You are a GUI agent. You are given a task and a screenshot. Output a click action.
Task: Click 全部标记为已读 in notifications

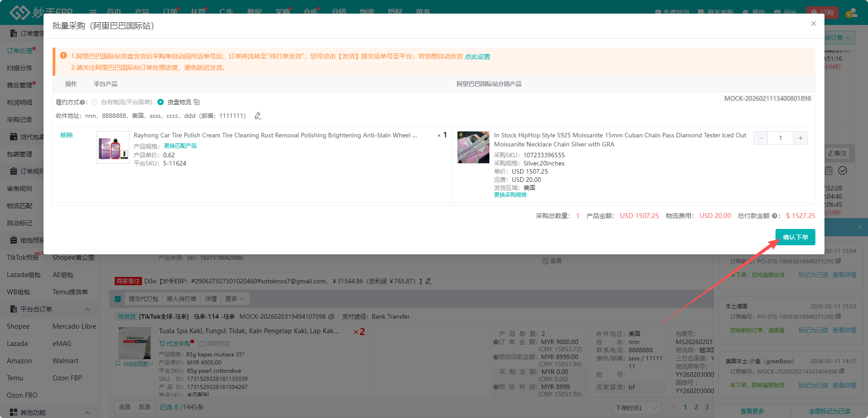(829, 411)
